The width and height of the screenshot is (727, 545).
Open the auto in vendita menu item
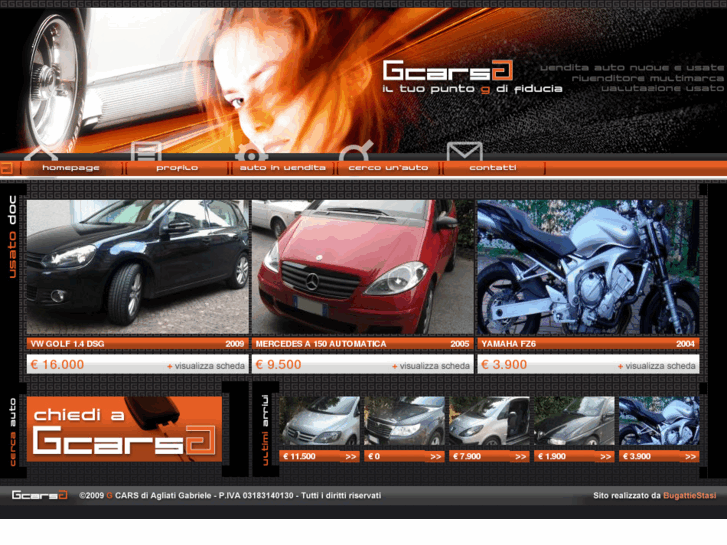pos(282,168)
